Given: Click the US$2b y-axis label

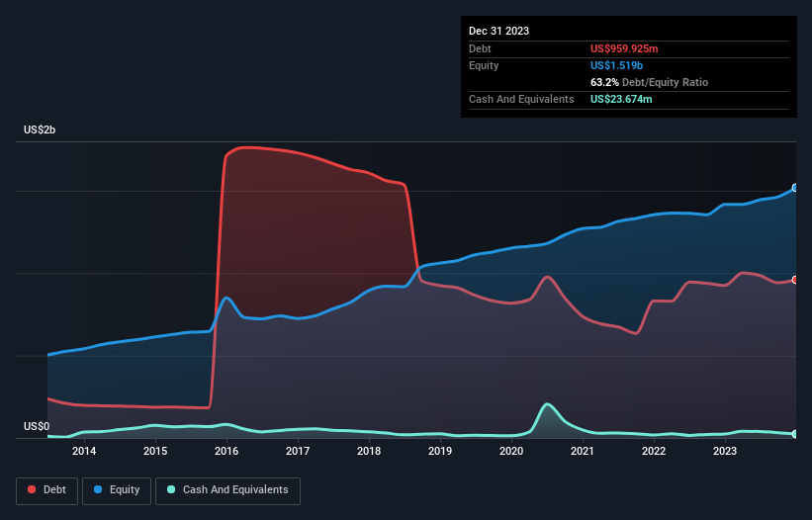Looking at the screenshot, I should pos(40,130).
